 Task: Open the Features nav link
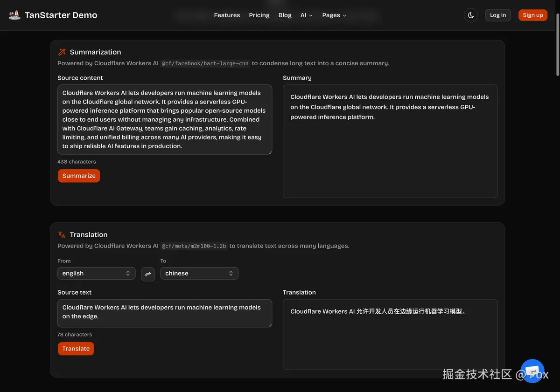[x=227, y=15]
